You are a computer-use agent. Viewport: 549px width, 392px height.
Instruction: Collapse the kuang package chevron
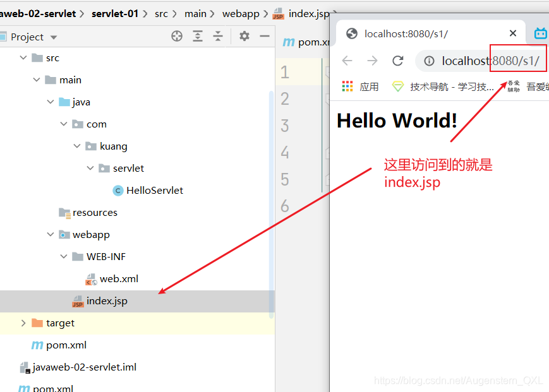[x=77, y=146]
